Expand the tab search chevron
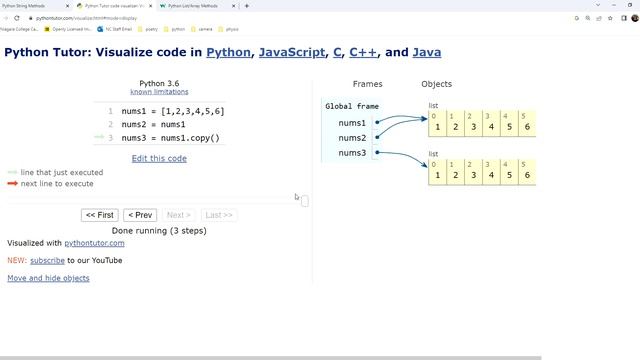Screen dimensions: 640x360 click(x=598, y=5)
